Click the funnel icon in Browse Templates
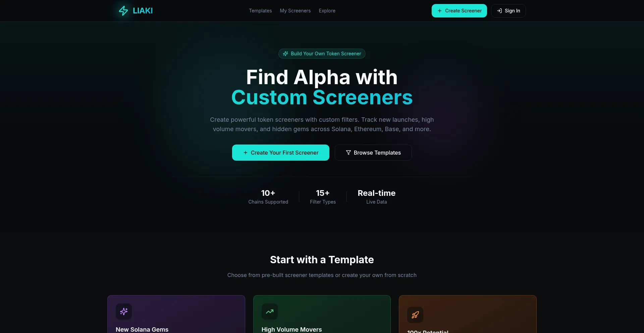Screen dimensions: 644x333 pyautogui.click(x=348, y=153)
